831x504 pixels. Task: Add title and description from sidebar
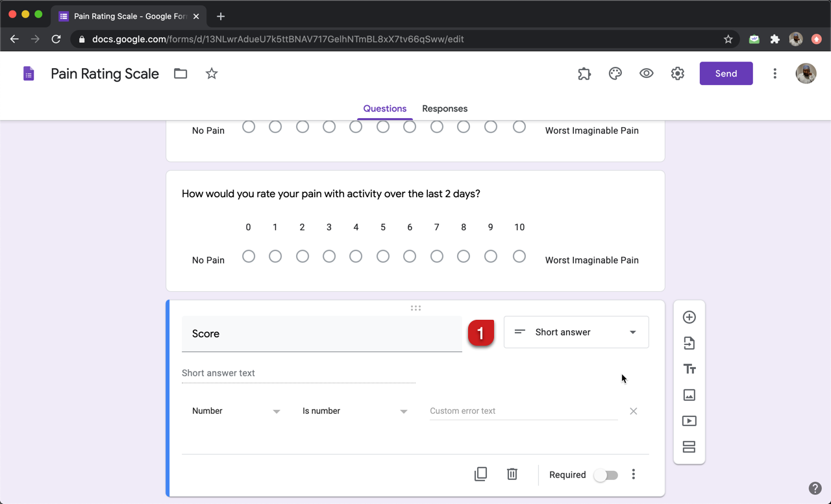[689, 369]
